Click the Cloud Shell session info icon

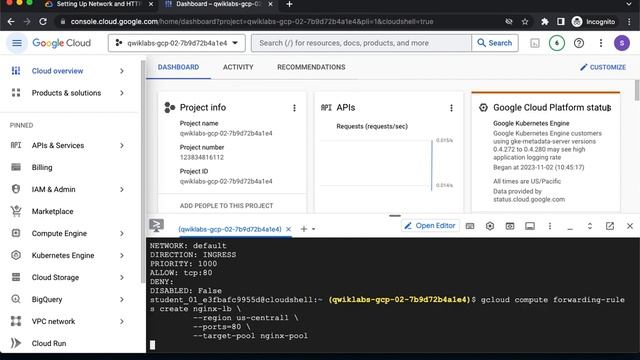[530, 226]
